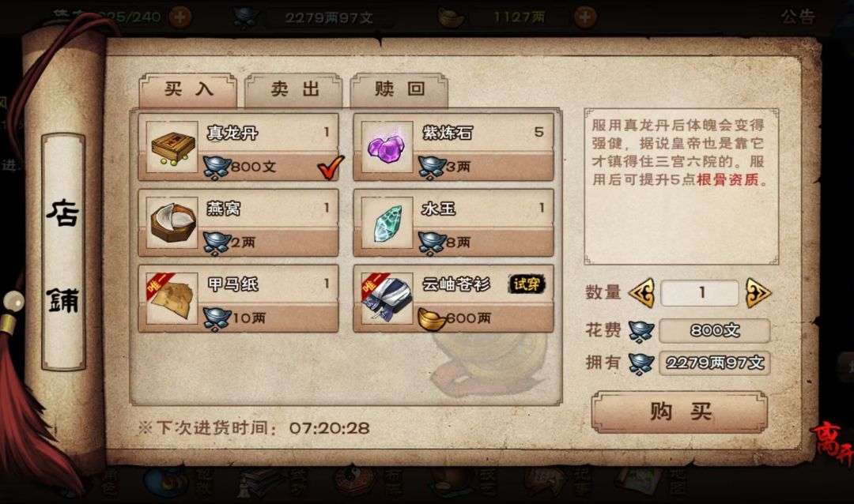Tap the plus icon beside 1127两 gold
The height and width of the screenshot is (504, 854).
coord(584,17)
